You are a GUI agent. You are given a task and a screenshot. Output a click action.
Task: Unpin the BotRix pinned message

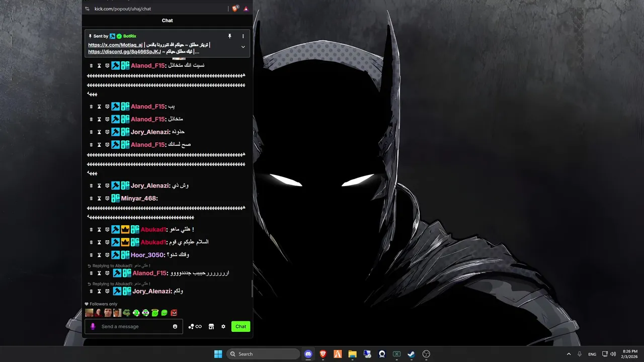coord(229,36)
